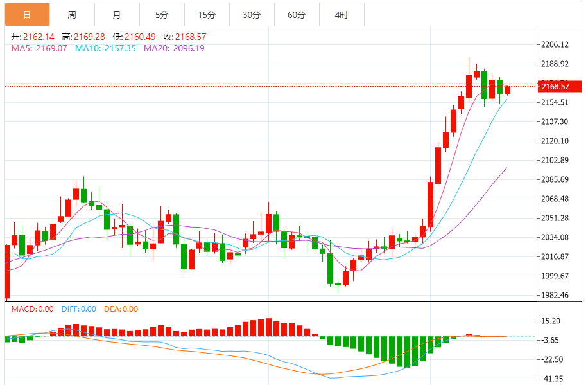
Task: Click the DIFF:0.00 indicator label
Action: (x=79, y=309)
